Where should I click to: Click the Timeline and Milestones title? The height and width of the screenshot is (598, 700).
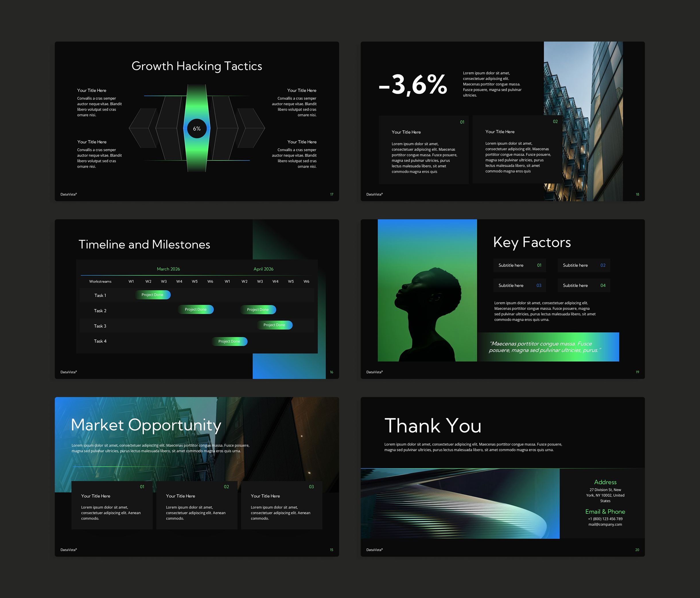pyautogui.click(x=144, y=245)
